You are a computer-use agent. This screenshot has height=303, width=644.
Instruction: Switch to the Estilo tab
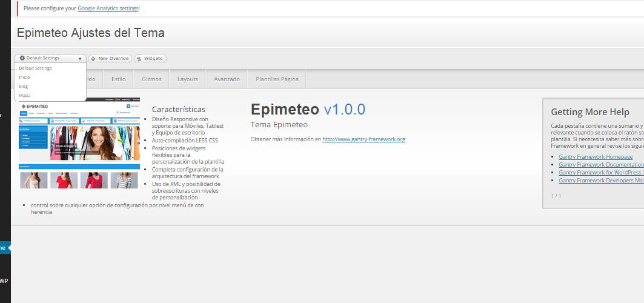[119, 79]
